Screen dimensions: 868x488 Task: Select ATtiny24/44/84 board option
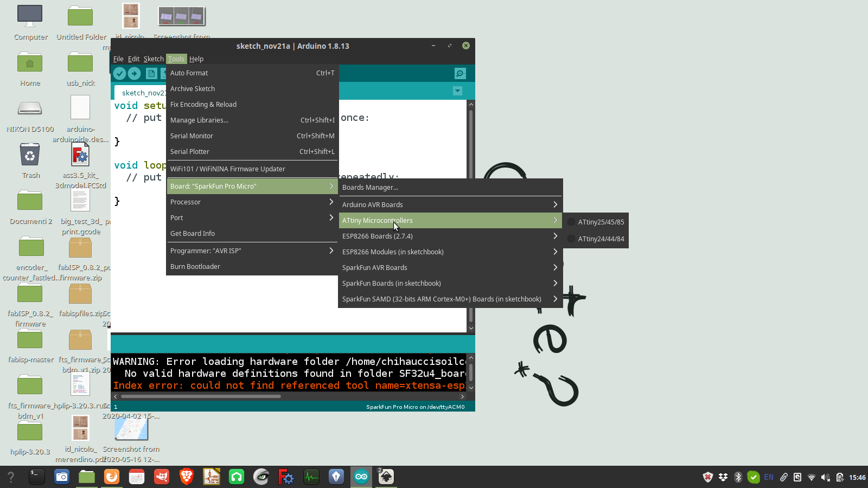(x=596, y=239)
